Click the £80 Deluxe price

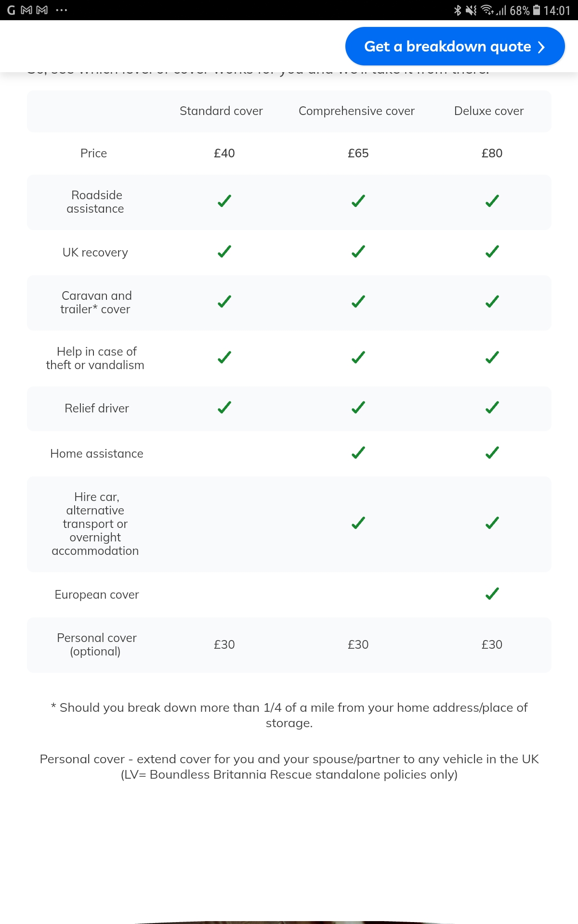click(492, 154)
